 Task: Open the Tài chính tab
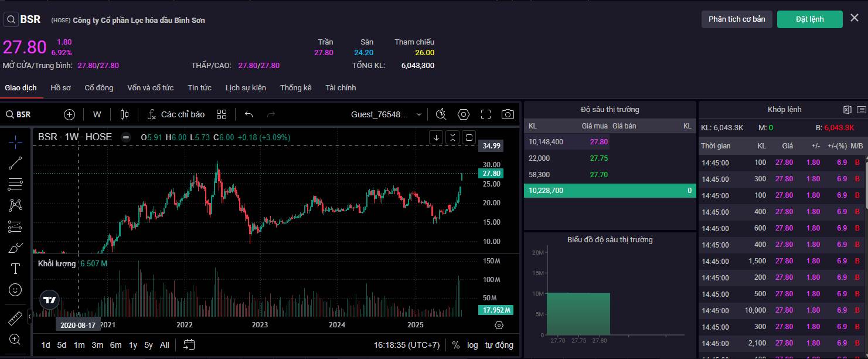[x=341, y=87]
